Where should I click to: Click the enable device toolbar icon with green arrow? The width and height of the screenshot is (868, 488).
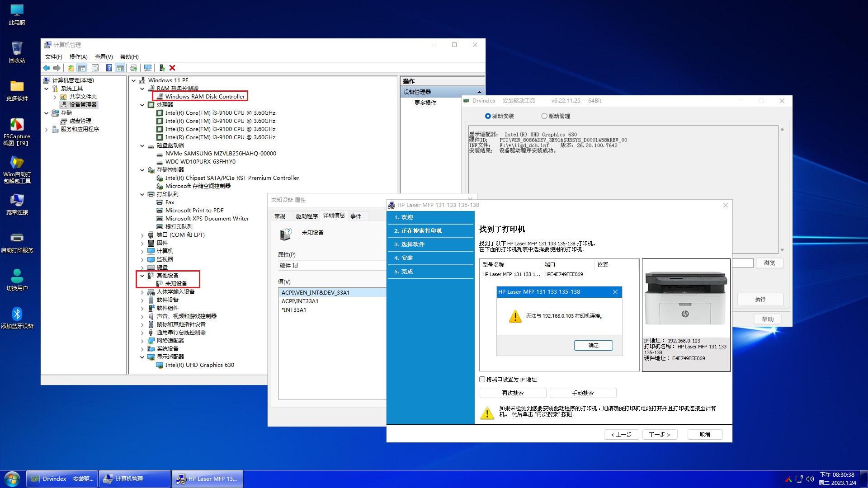click(162, 68)
